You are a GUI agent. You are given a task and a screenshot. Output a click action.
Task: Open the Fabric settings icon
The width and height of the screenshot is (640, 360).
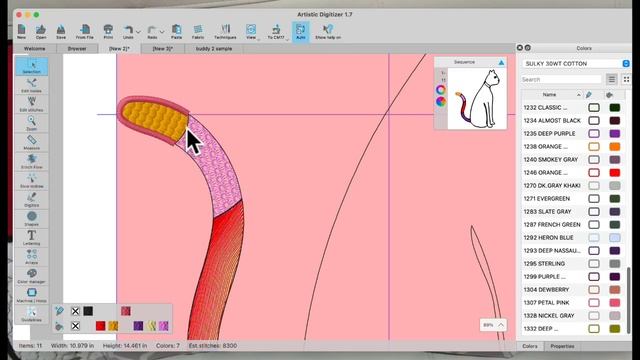coord(198,31)
